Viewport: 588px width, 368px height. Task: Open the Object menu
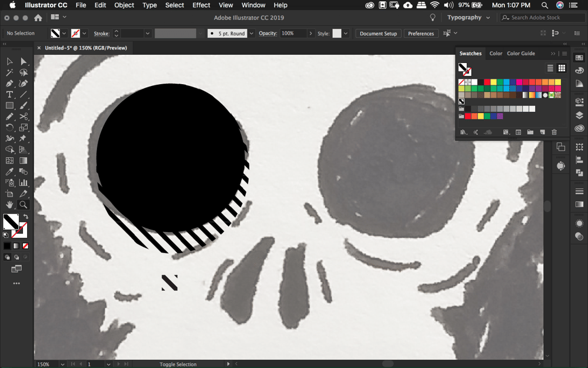(x=124, y=5)
